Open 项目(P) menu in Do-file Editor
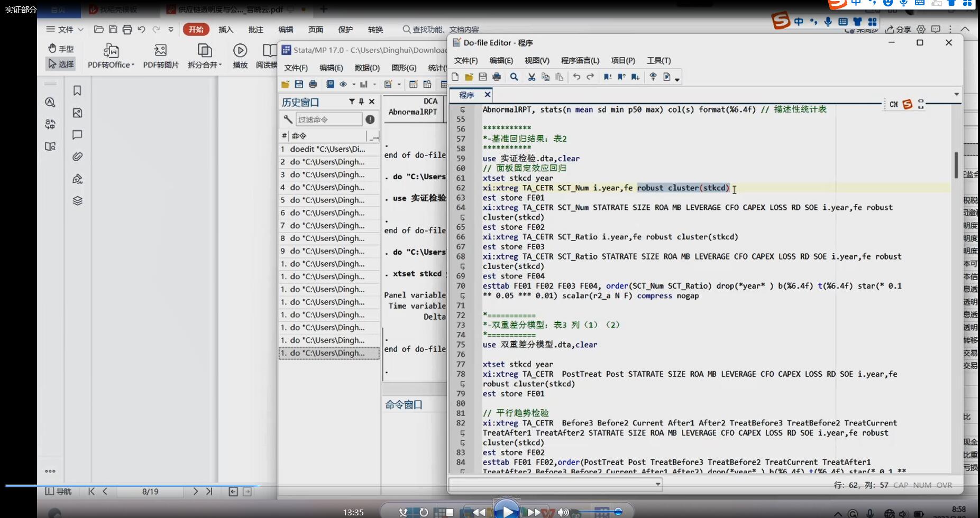The height and width of the screenshot is (518, 980). pos(623,60)
